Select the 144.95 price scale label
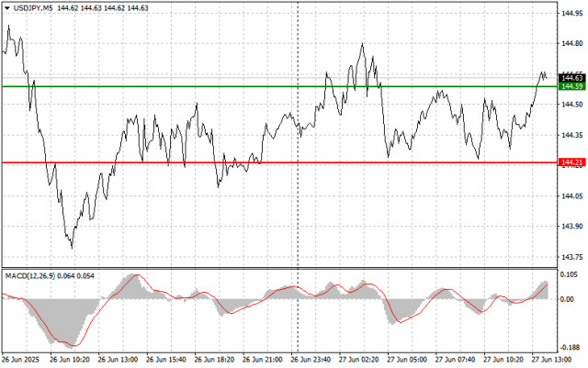 click(572, 14)
